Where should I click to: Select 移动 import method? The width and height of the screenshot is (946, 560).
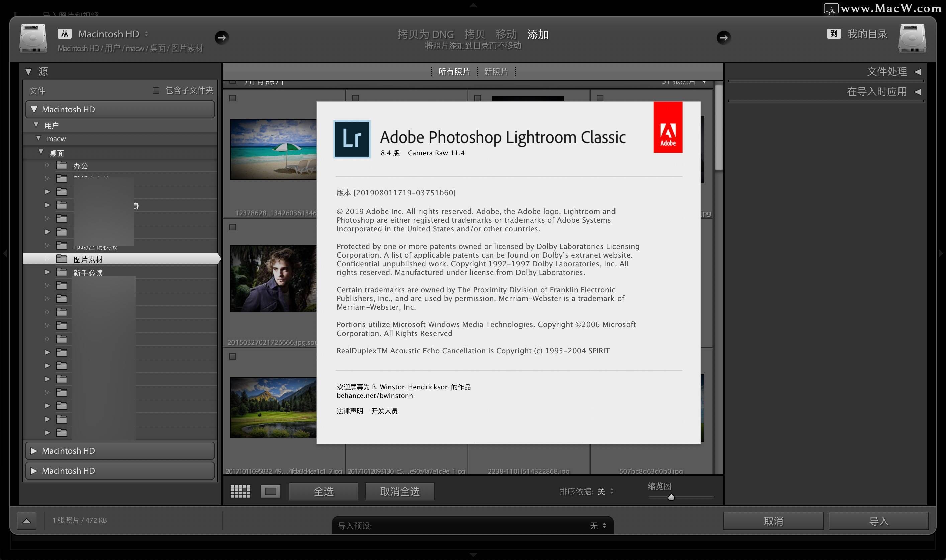click(x=506, y=34)
